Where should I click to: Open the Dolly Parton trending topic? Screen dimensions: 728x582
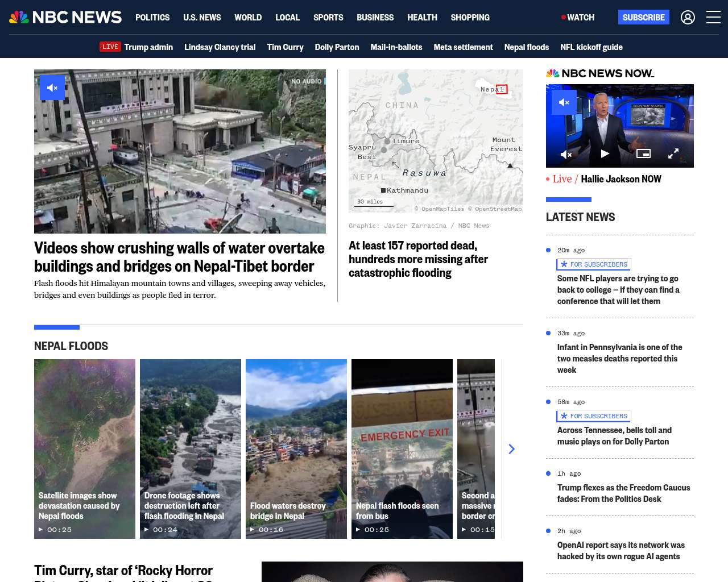click(337, 47)
